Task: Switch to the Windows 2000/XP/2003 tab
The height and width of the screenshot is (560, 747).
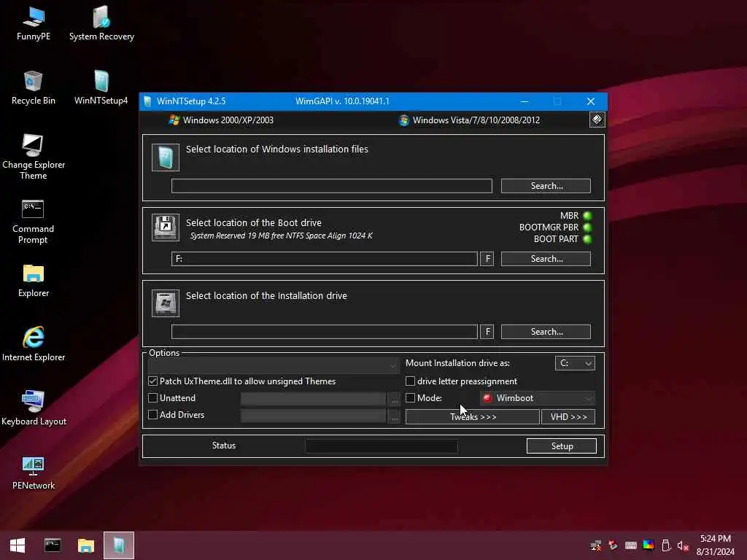Action: click(222, 120)
